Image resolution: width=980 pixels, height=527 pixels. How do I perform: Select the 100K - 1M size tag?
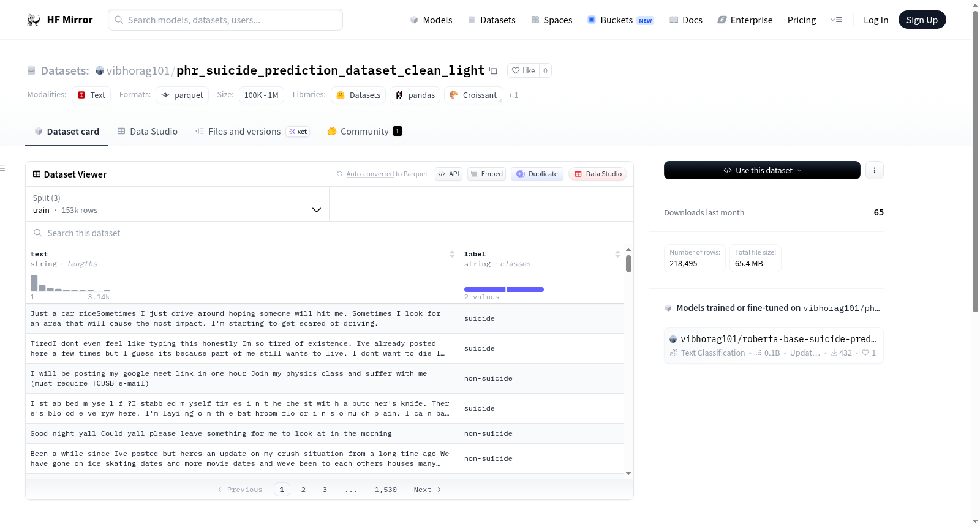[261, 95]
